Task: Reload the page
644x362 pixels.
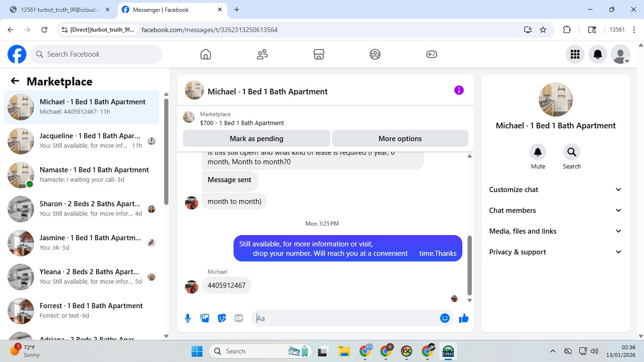Action: point(44,30)
